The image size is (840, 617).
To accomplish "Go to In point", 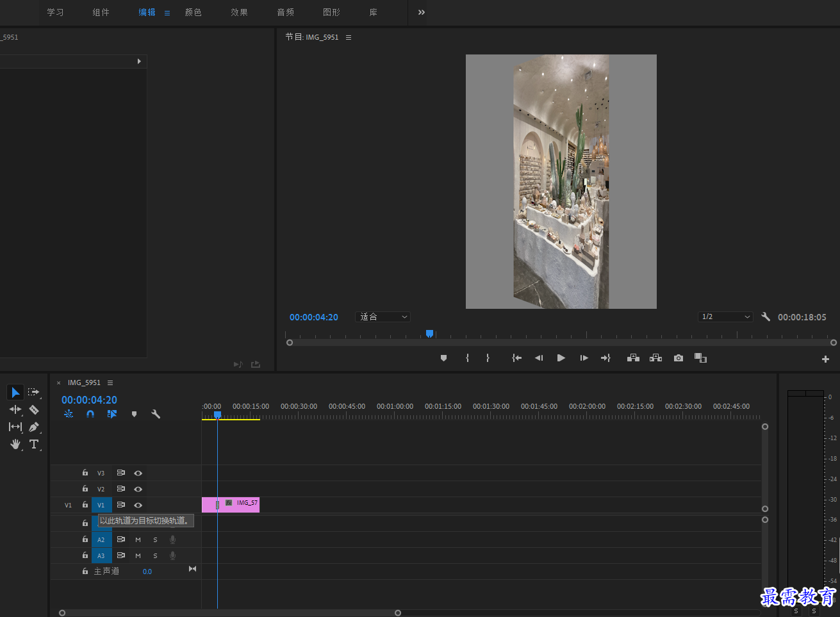I will pos(516,358).
